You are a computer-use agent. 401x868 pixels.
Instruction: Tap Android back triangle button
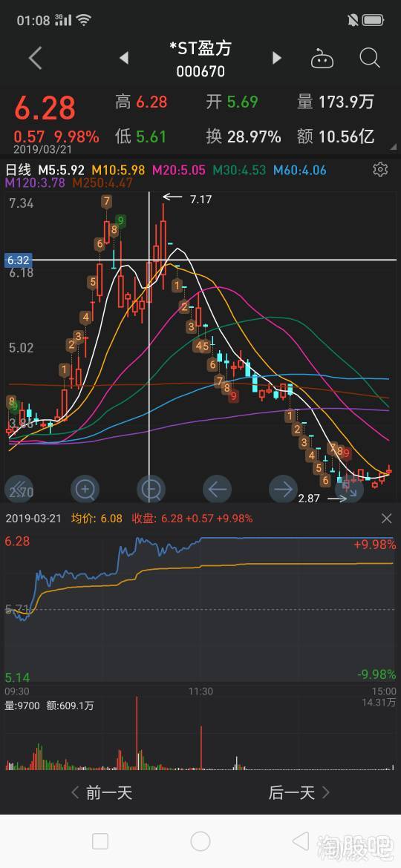[x=300, y=841]
